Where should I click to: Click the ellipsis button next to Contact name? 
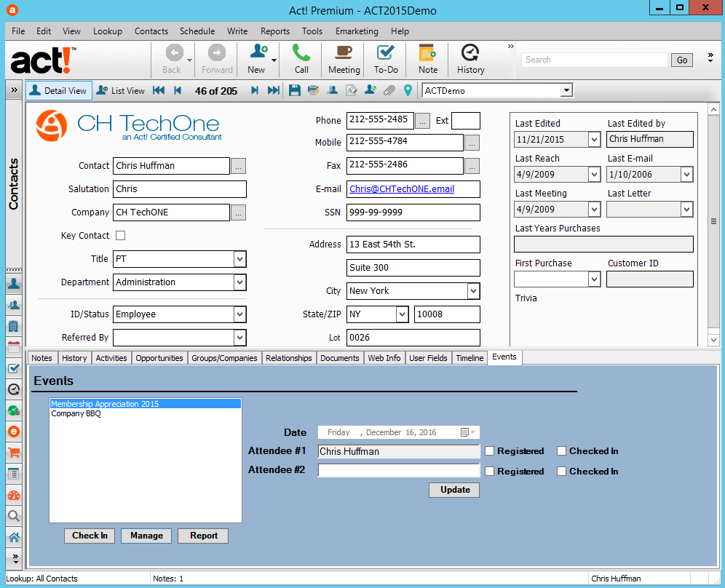[x=238, y=166]
